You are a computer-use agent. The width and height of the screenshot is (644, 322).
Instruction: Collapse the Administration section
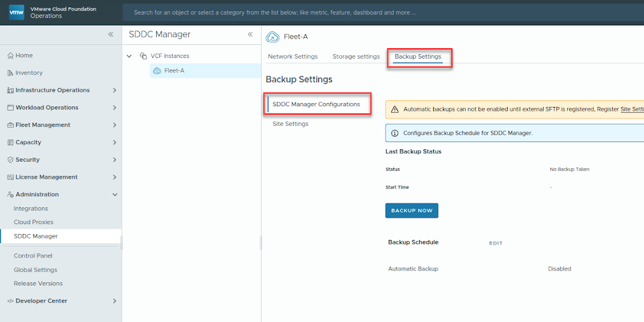click(115, 194)
